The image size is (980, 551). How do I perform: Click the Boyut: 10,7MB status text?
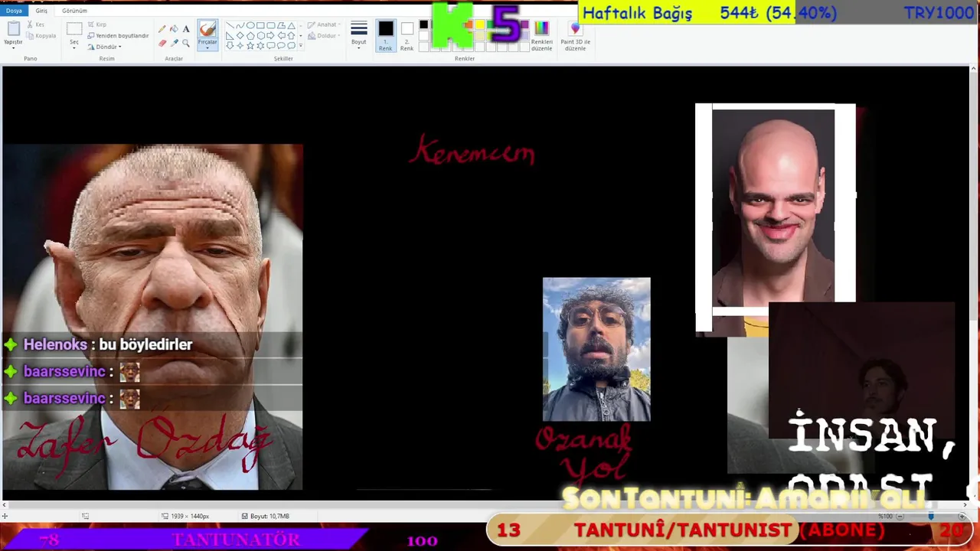[x=265, y=517]
